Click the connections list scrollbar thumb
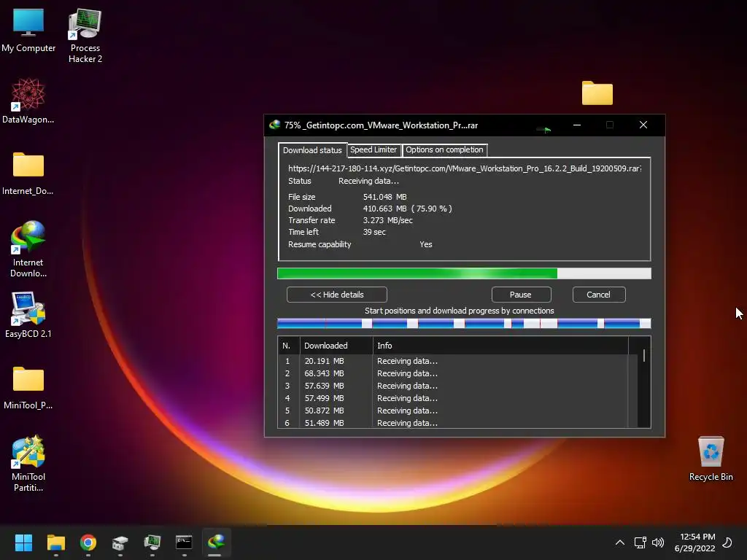This screenshot has height=560, width=747. (644, 355)
